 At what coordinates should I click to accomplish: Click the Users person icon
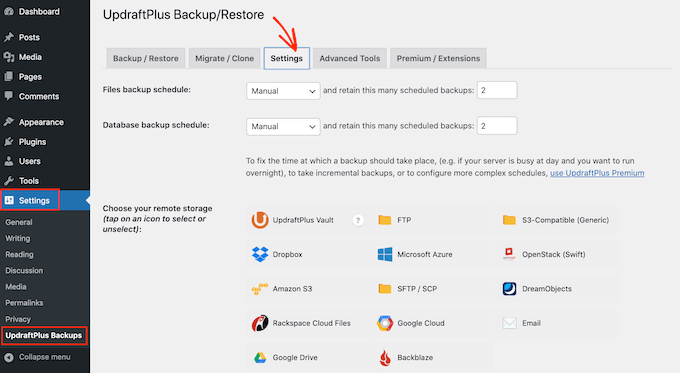9,161
